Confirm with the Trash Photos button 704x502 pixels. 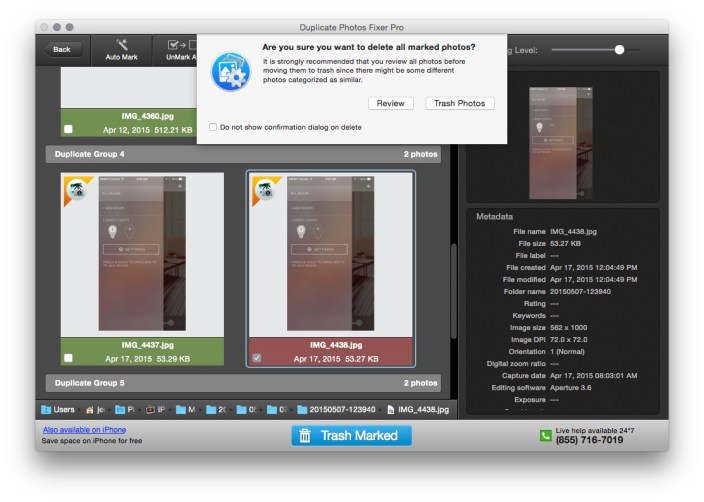coord(459,103)
